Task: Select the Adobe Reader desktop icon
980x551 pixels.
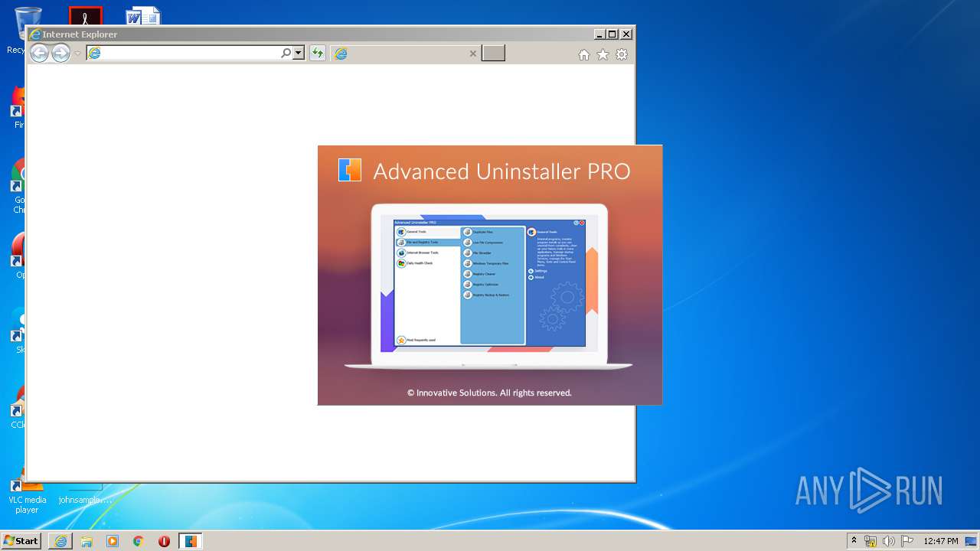Action: pyautogui.click(x=85, y=16)
